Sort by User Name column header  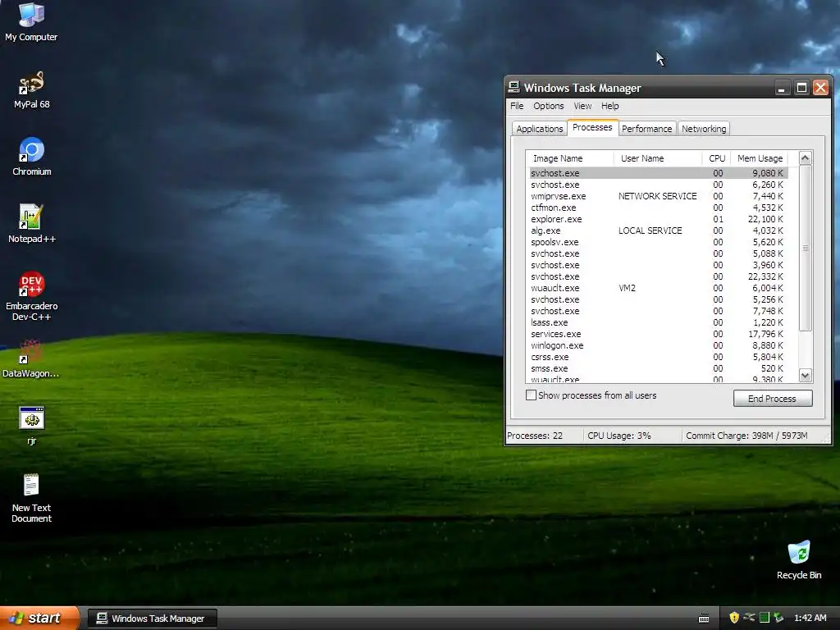tap(657, 158)
